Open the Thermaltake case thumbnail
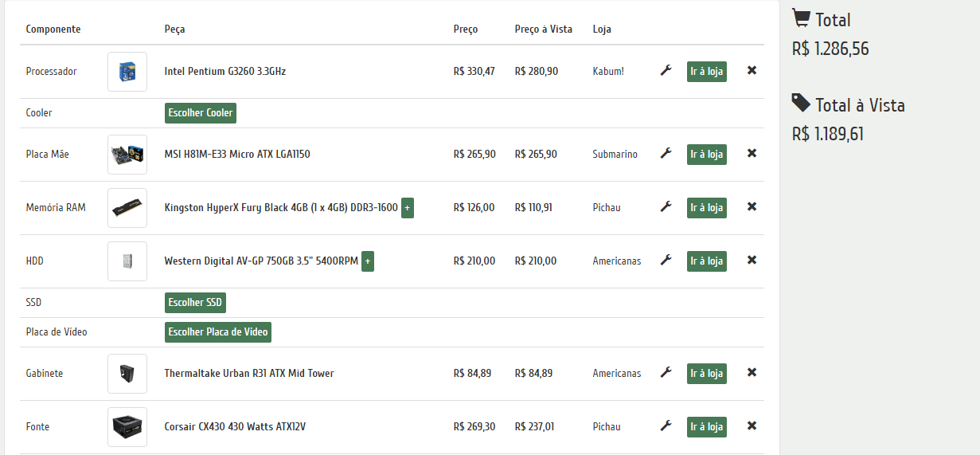Viewport: 980px width, 455px height. 127,374
